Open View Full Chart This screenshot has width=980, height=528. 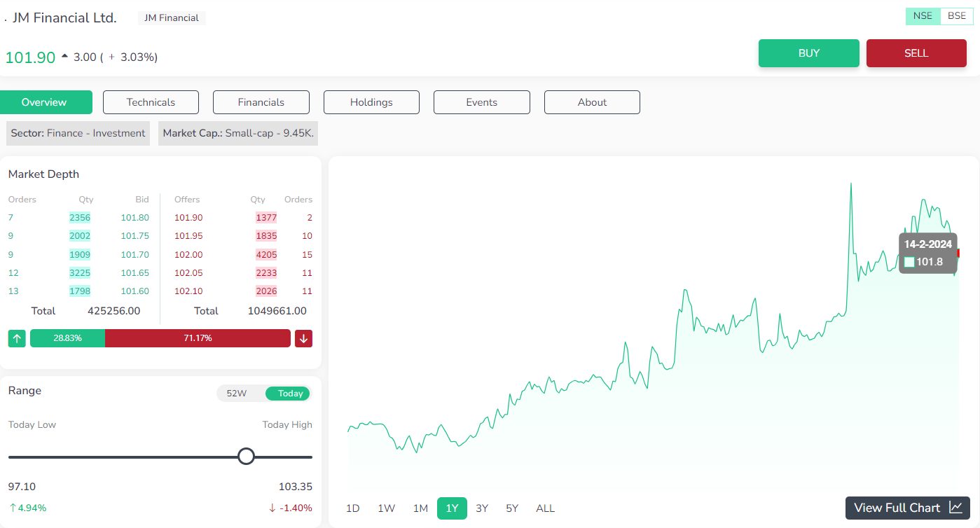click(x=908, y=508)
